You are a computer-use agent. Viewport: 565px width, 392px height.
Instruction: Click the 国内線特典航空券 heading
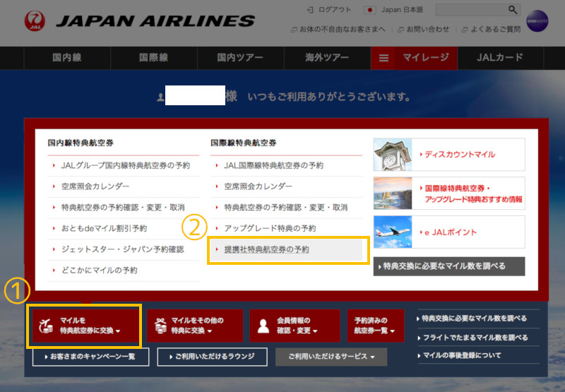pyautogui.click(x=81, y=143)
